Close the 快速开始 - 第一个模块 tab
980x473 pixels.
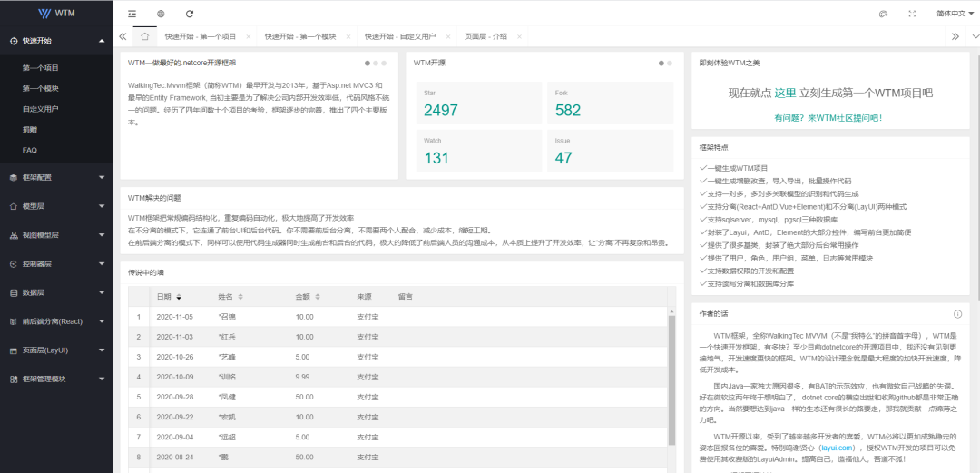[348, 37]
